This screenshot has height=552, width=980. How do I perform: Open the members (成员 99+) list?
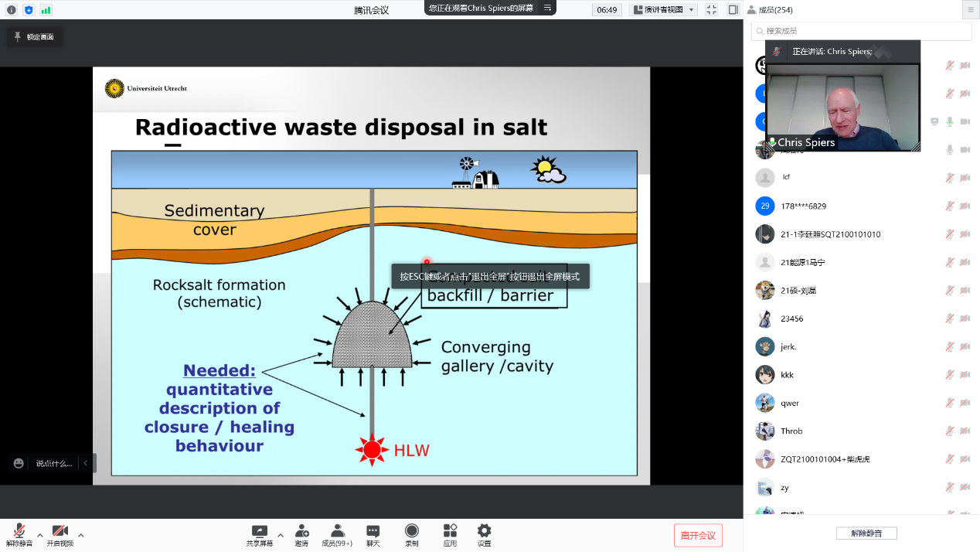337,530
